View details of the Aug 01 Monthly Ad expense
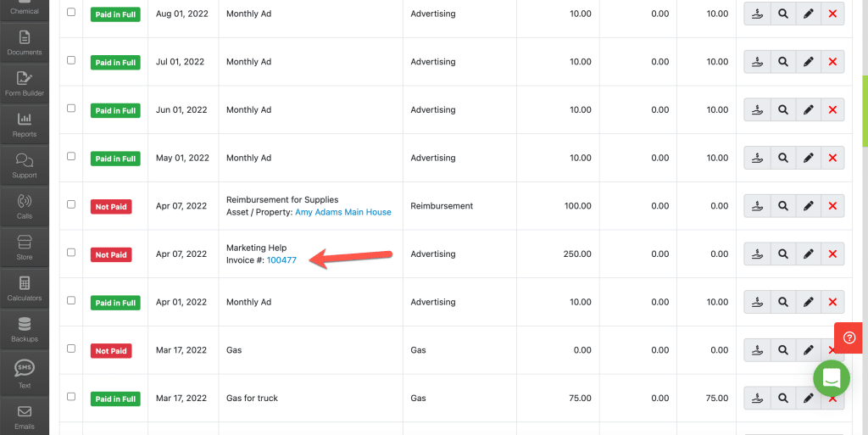Viewport: 868px width, 435px height. pyautogui.click(x=782, y=14)
